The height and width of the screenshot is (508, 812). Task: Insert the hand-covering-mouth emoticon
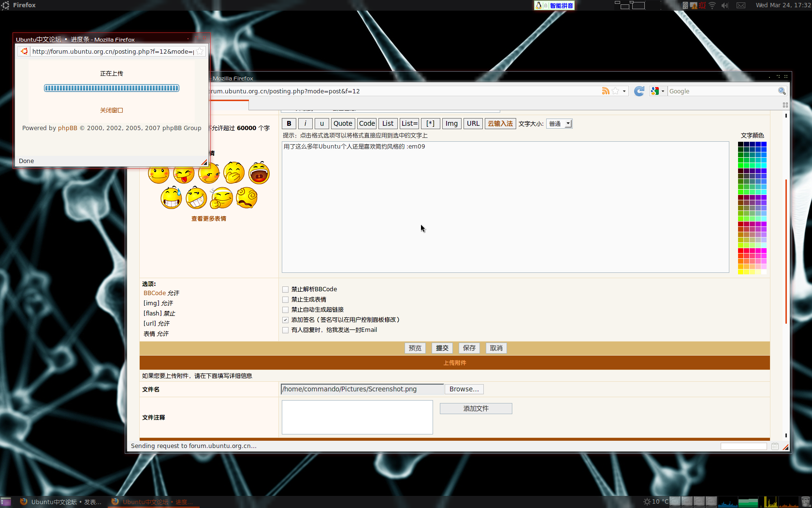pos(234,173)
